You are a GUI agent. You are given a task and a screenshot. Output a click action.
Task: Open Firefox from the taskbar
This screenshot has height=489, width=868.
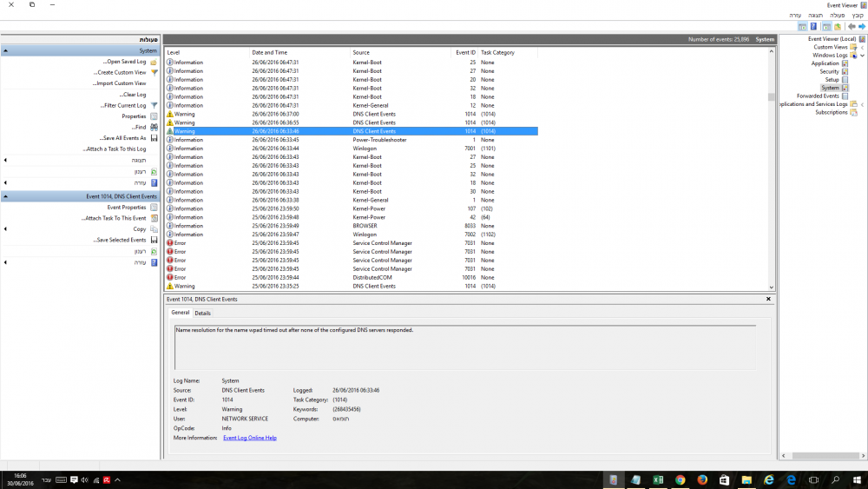coord(702,480)
